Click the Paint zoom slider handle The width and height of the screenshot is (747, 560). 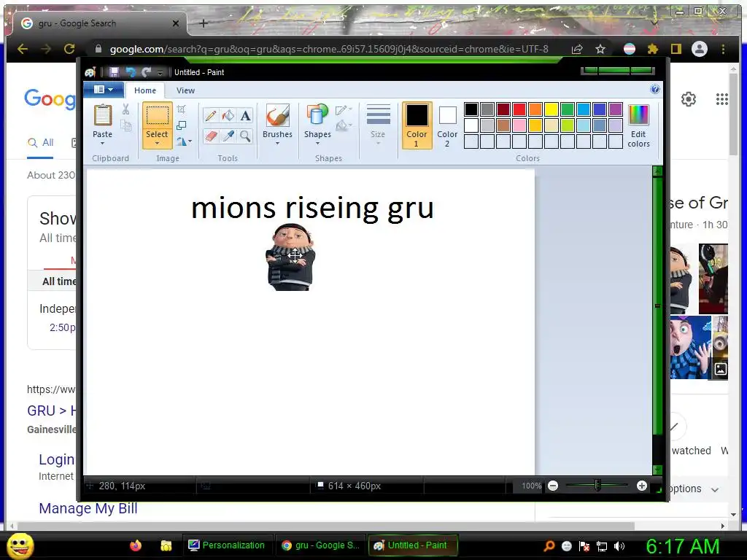coord(597,486)
